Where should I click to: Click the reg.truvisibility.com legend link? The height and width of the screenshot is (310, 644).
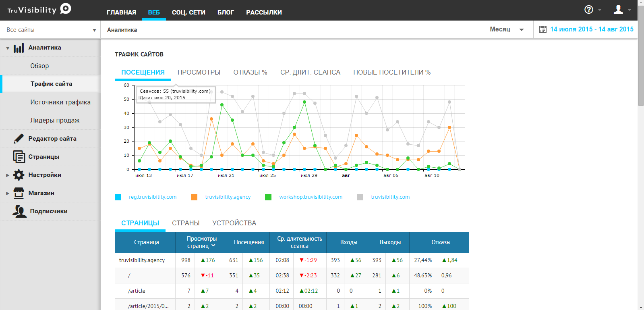tap(153, 197)
